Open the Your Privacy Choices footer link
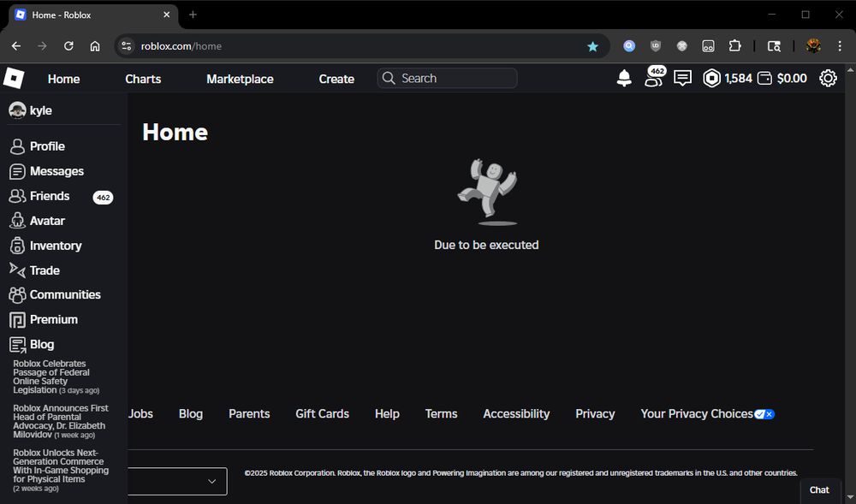The width and height of the screenshot is (856, 504). (x=697, y=414)
